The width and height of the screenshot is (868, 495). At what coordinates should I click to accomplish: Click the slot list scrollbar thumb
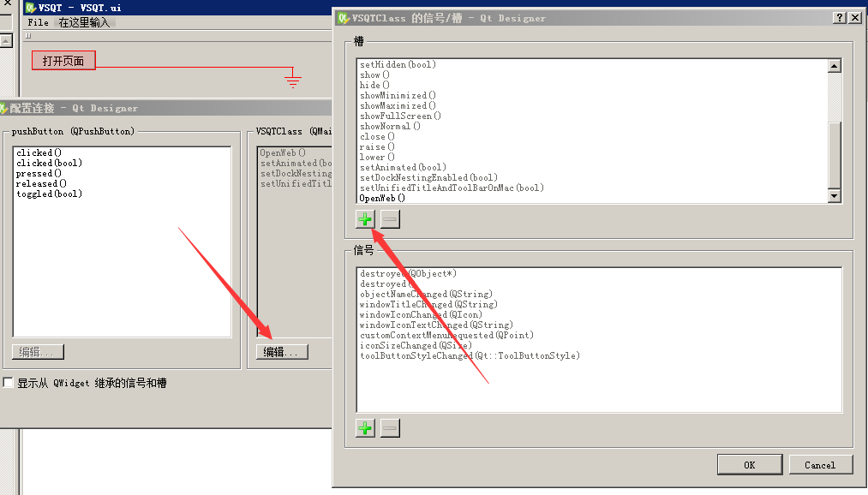835,155
